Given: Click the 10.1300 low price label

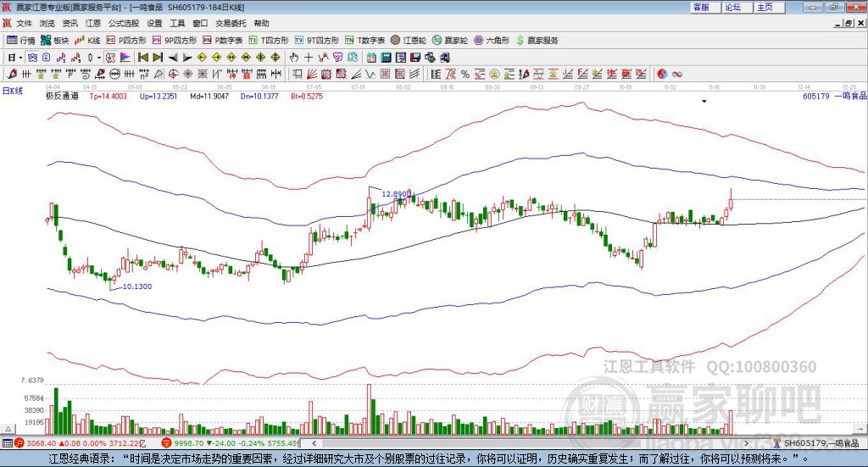Looking at the screenshot, I should click(x=136, y=286).
